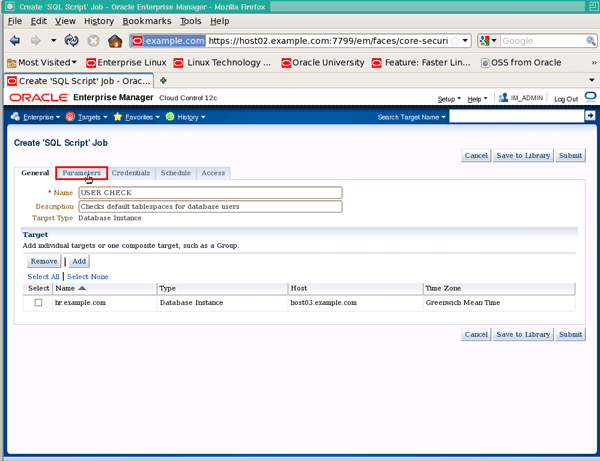Open the History menu in Enterprise Manager

(186, 117)
